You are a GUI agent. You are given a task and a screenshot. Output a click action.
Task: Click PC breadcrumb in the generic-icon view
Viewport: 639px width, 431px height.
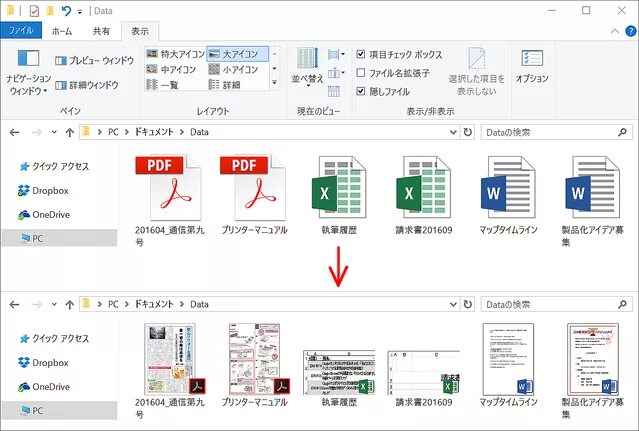(113, 132)
